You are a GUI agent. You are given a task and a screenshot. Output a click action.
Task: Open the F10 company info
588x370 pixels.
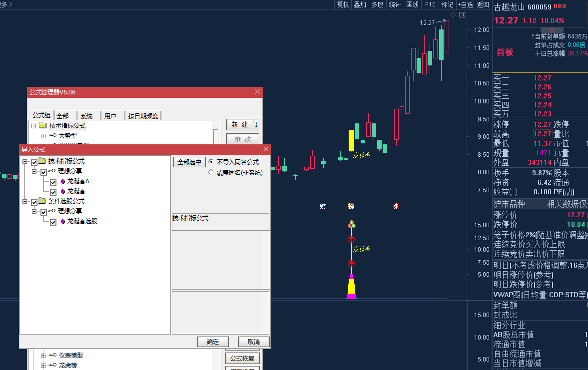[x=430, y=4]
